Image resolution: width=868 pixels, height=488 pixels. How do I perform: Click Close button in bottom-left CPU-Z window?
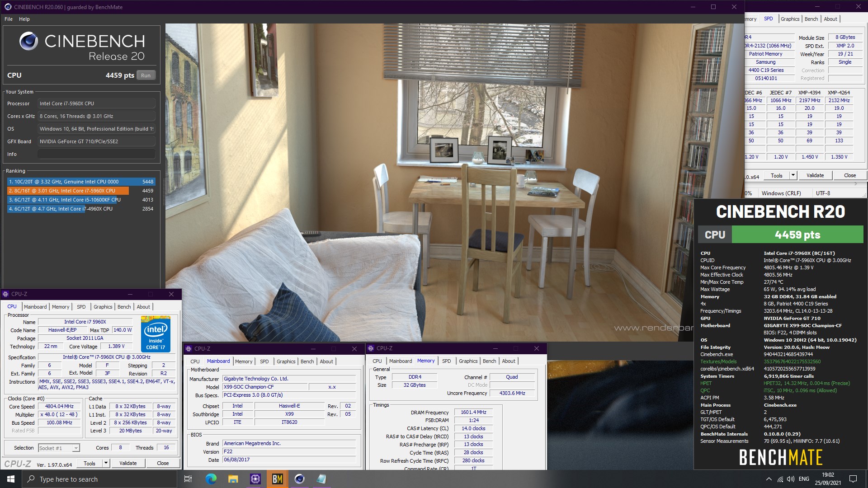163,463
